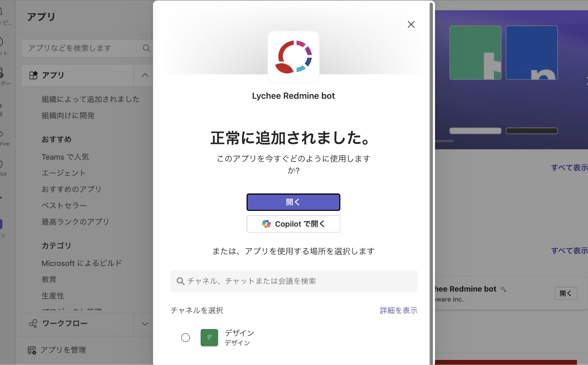588x365 pixels.
Task: Collapse the アプリ section chevron
Action: [145, 75]
